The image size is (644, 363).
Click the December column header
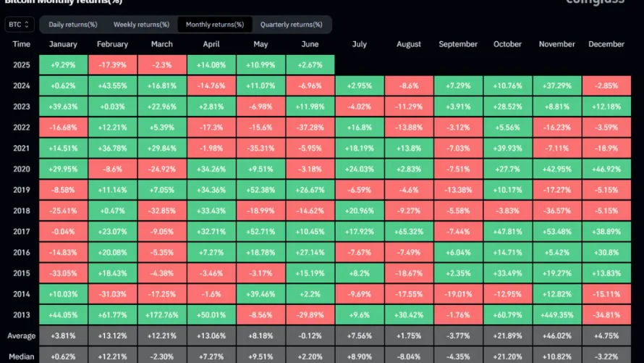point(606,44)
